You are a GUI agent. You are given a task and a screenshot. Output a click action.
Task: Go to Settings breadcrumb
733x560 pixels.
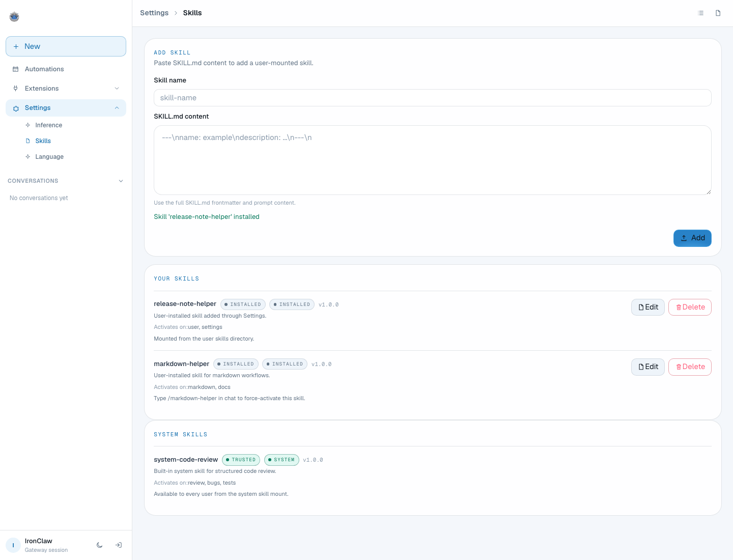[x=154, y=13]
